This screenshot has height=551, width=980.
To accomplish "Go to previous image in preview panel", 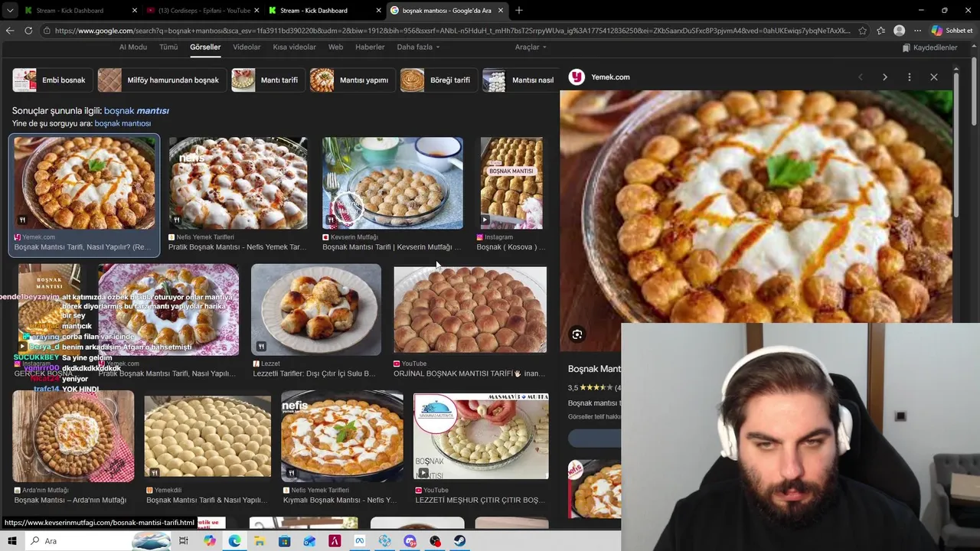I will pos(861,77).
